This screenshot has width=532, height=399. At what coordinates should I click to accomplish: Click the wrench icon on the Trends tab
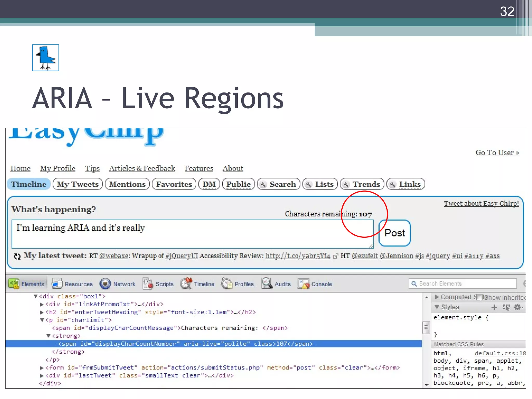click(x=346, y=184)
